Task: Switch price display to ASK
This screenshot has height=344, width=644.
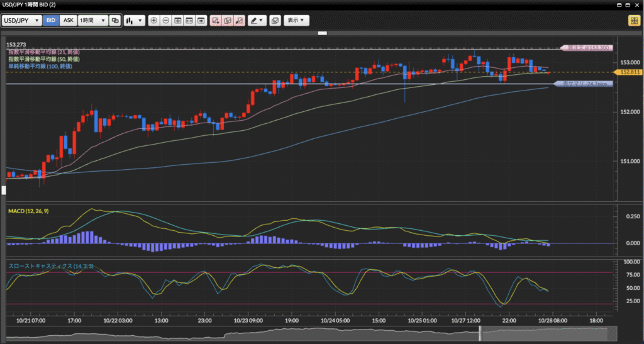Action: point(68,20)
